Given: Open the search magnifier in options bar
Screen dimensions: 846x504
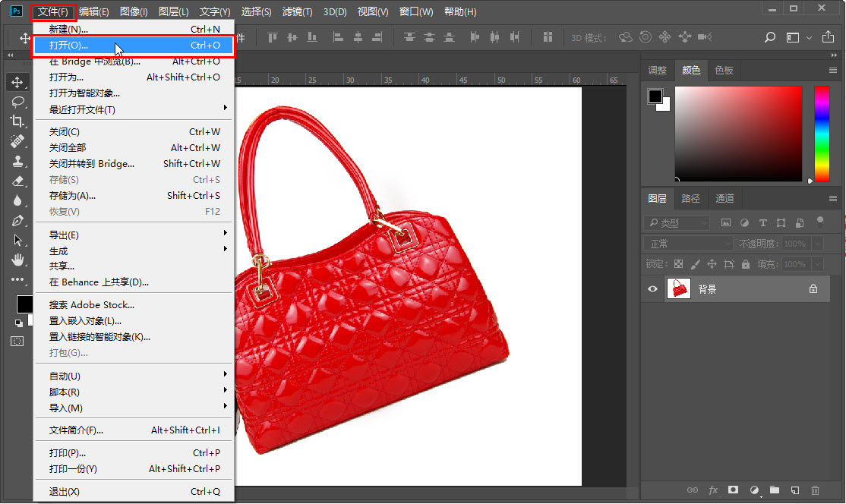Looking at the screenshot, I should click(x=770, y=37).
